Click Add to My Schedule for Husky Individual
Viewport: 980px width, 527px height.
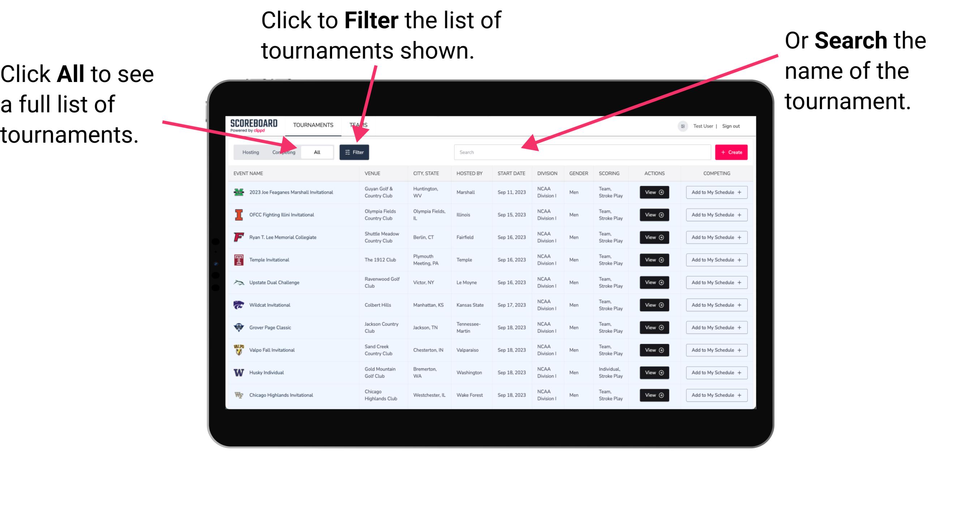[x=715, y=372]
